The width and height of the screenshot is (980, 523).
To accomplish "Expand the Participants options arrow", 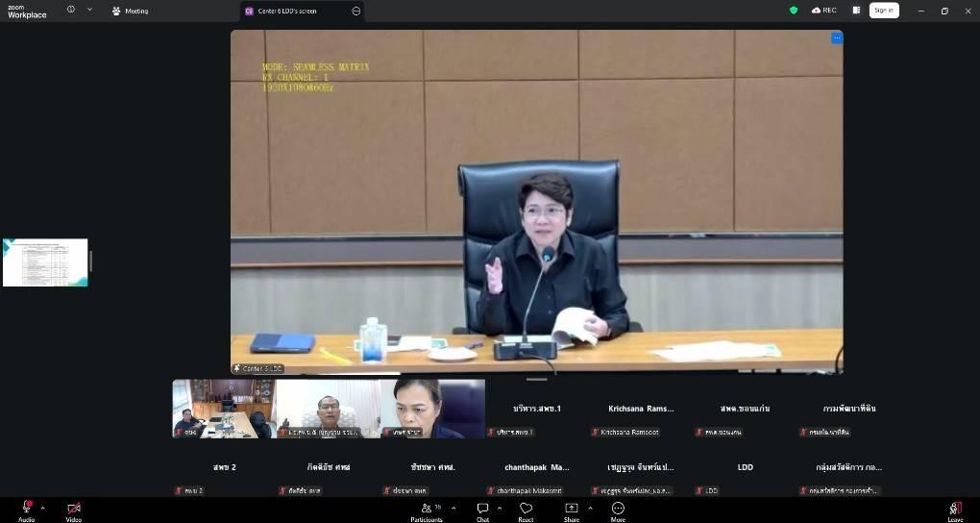I will [x=453, y=507].
